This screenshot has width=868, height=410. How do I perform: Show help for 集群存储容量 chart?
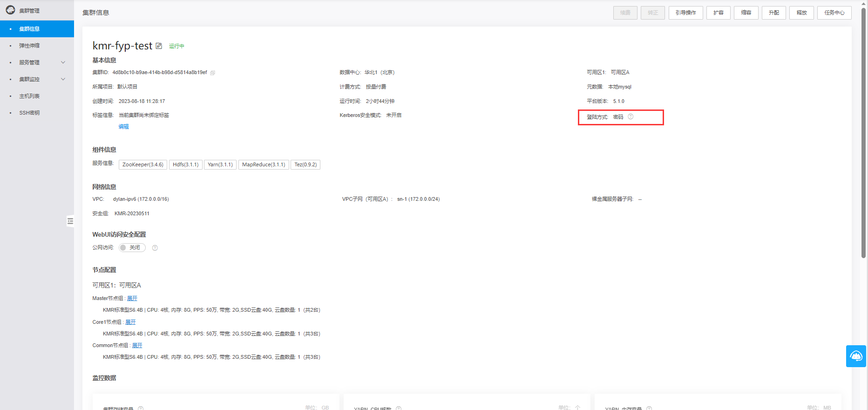coord(141,408)
